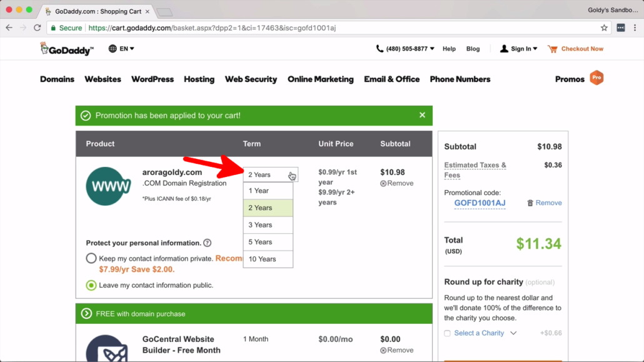Click the shopping cart icon
This screenshot has width=644, height=362.
(x=553, y=49)
